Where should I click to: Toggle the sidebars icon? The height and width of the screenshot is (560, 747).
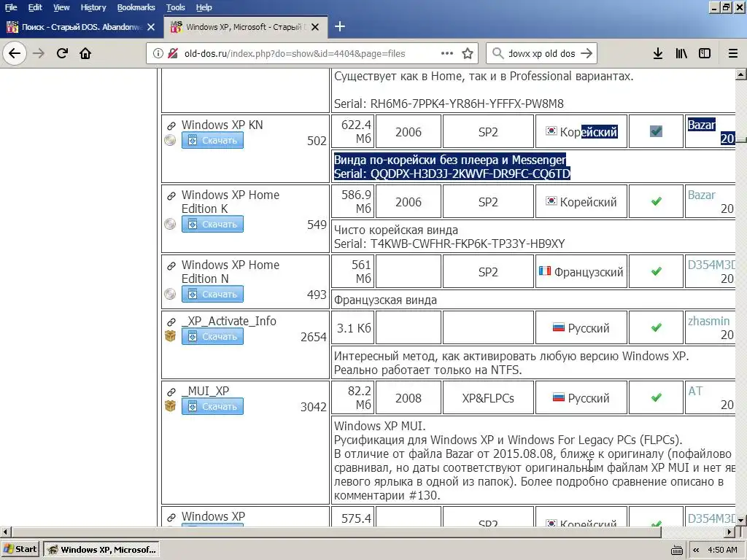pyautogui.click(x=705, y=53)
